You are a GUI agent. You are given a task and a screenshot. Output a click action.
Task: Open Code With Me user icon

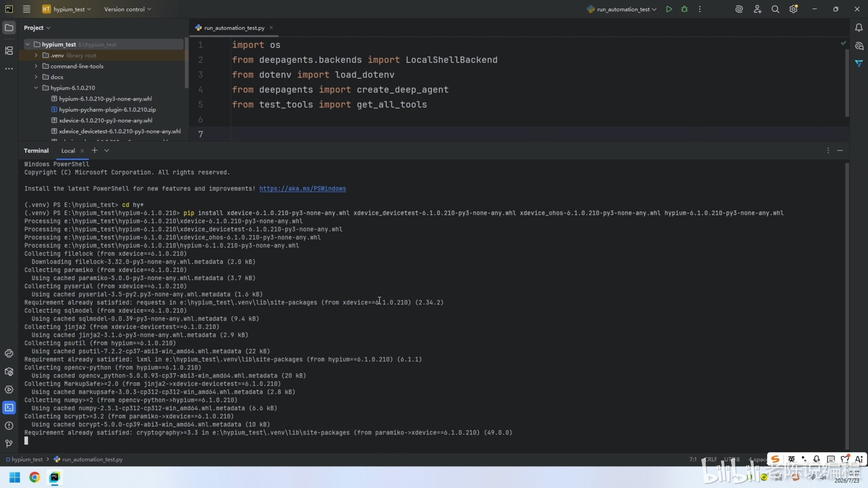(x=757, y=9)
